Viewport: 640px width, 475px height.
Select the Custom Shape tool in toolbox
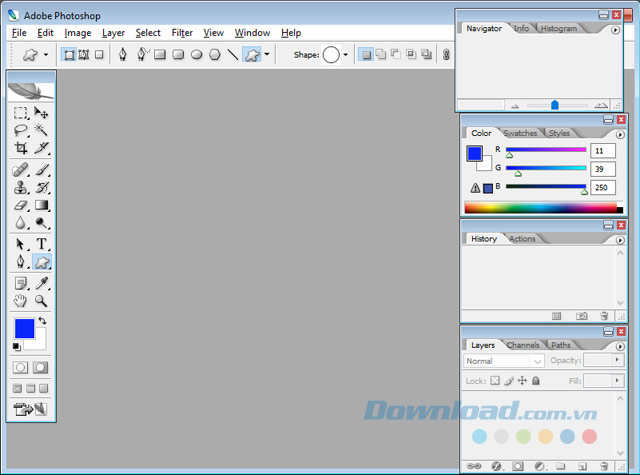tap(42, 262)
